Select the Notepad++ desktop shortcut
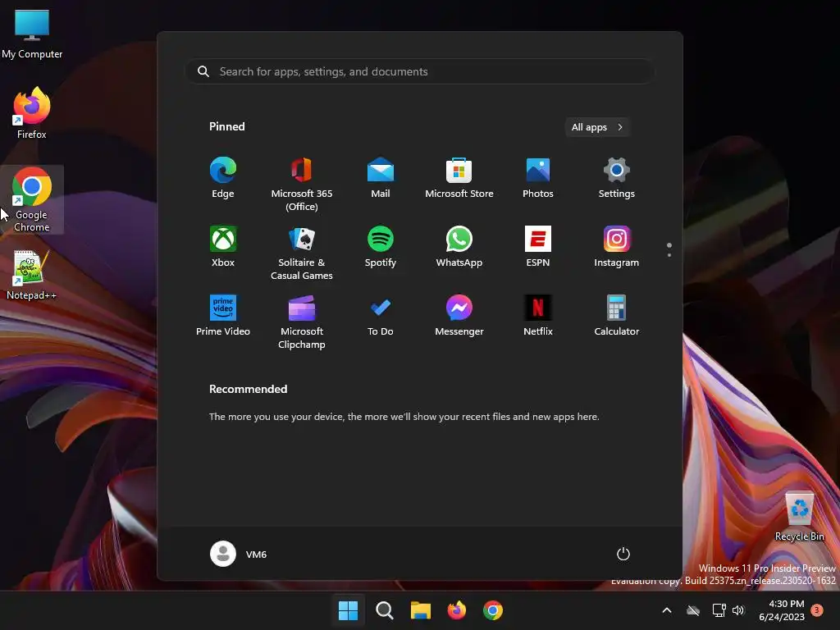840x630 pixels. tap(31, 275)
